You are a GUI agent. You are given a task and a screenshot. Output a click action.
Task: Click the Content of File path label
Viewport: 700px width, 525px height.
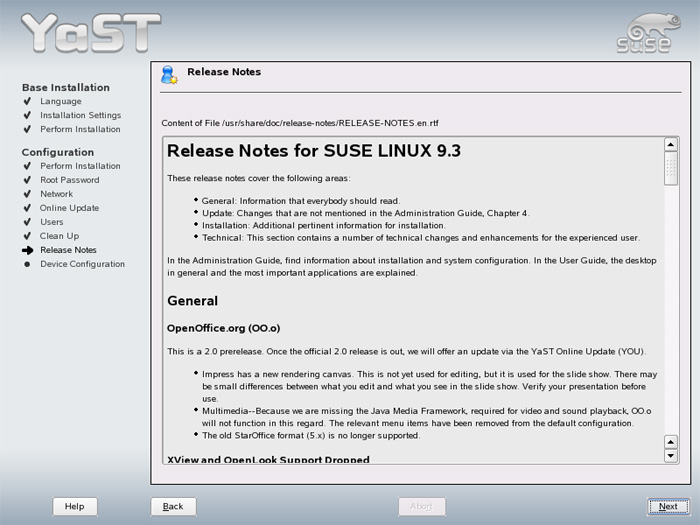click(x=300, y=123)
